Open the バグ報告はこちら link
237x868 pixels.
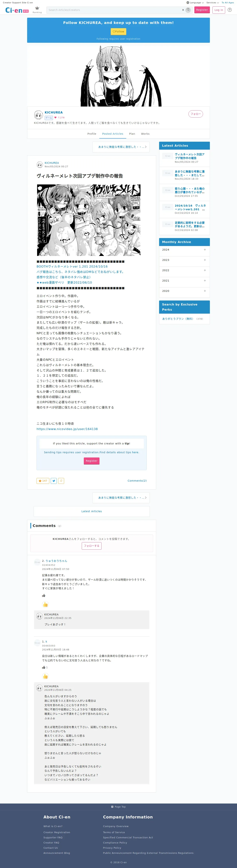pos(81,272)
